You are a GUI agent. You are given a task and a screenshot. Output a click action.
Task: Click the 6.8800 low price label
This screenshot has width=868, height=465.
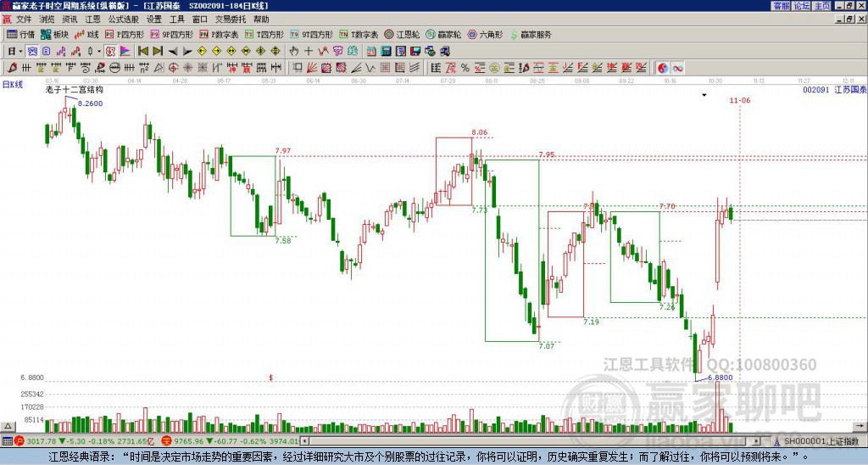720,378
